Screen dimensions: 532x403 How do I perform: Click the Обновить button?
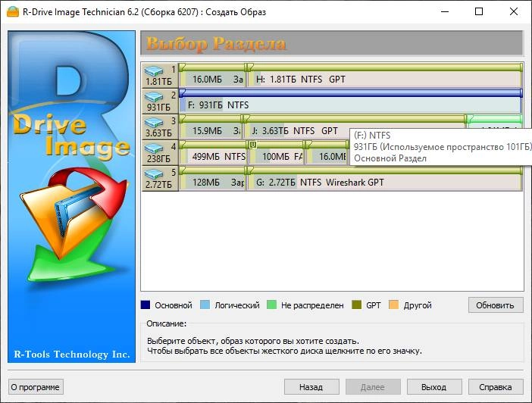(496, 305)
